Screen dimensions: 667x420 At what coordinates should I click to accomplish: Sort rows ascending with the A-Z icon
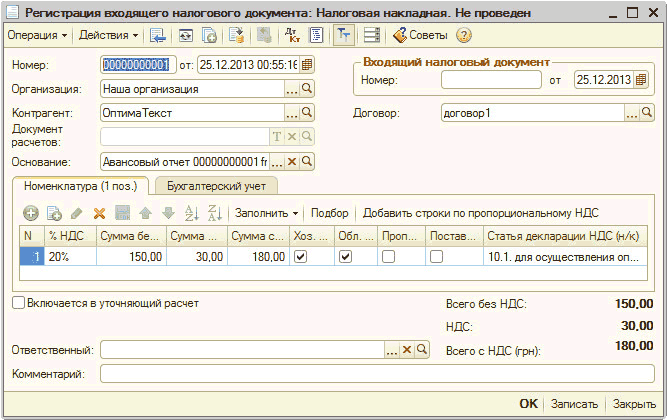coord(193,213)
